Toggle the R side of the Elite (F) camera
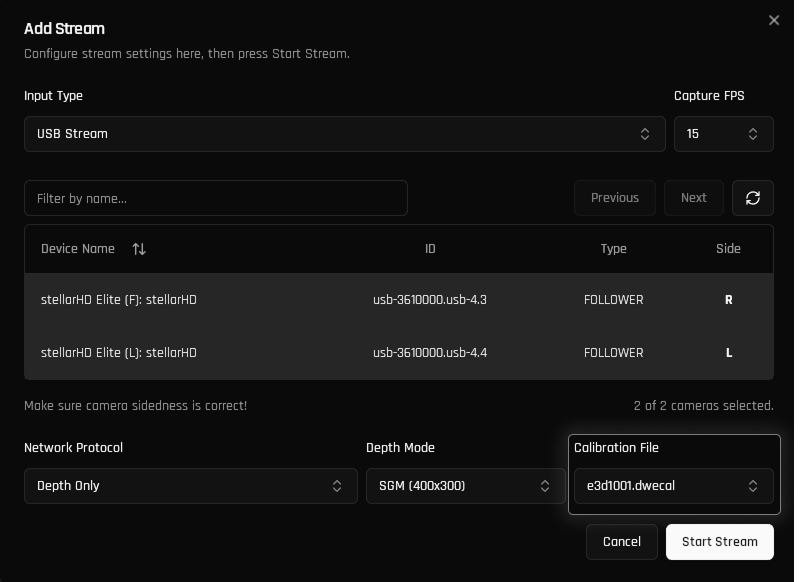The height and width of the screenshot is (582, 803). (728, 300)
